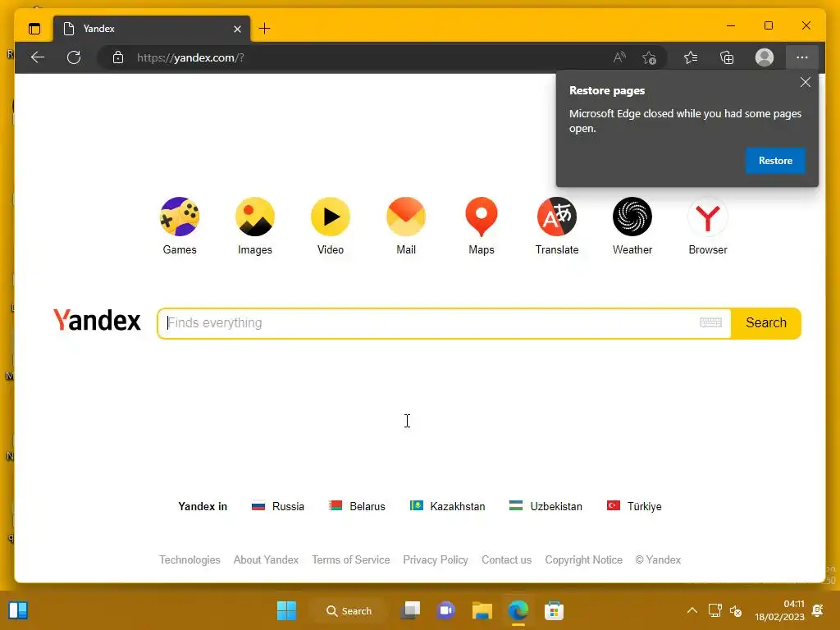Open Microsoft Store from taskbar
Viewport: 840px width, 630px height.
coord(554,610)
